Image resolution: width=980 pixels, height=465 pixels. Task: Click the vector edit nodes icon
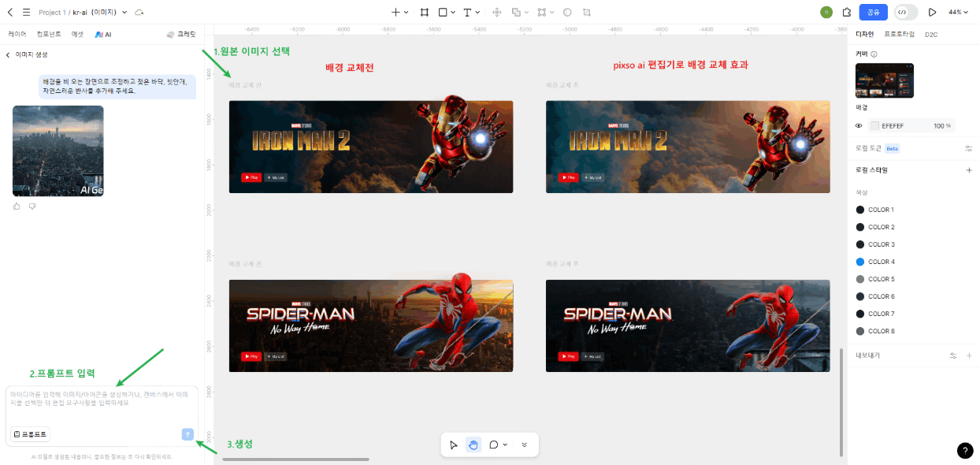(541, 13)
